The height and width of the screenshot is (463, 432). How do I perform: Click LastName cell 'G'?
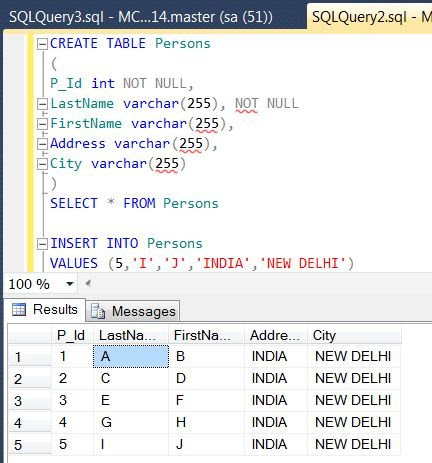[x=131, y=422]
